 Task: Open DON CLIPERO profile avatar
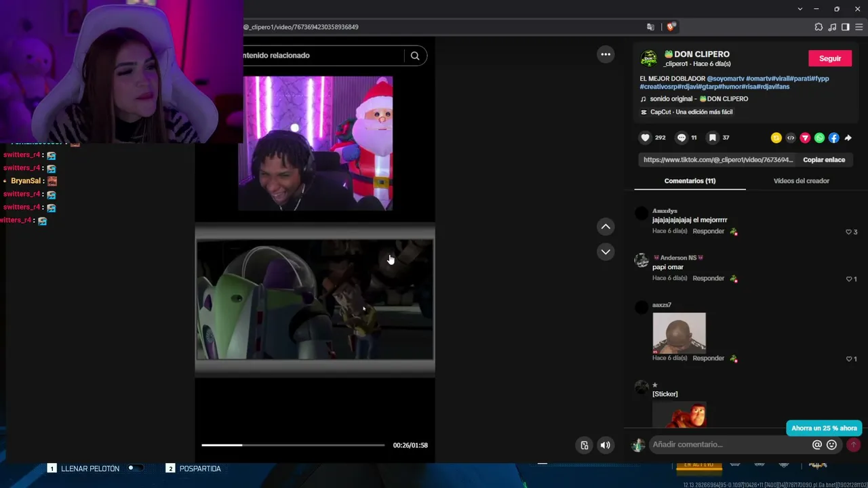coord(649,58)
